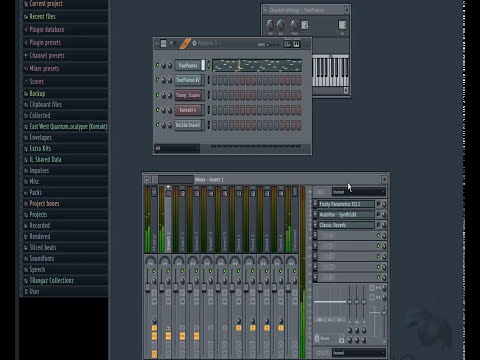
Task: Open step sequencer options menu arrow
Action: [x=157, y=44]
